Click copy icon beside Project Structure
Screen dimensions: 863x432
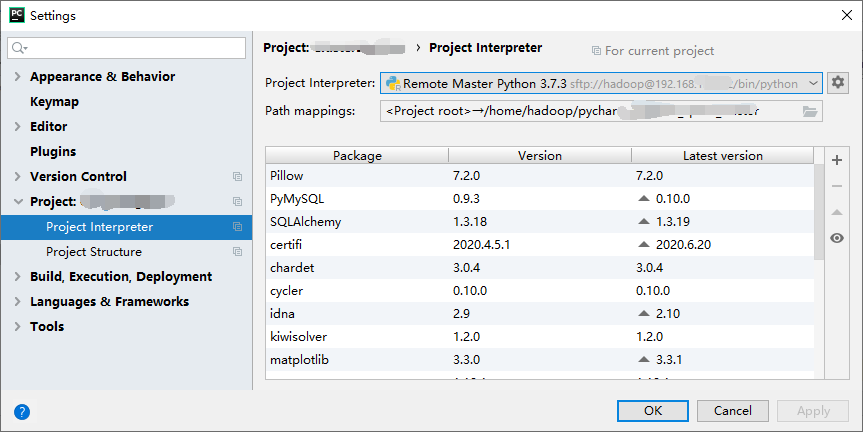pos(237,251)
